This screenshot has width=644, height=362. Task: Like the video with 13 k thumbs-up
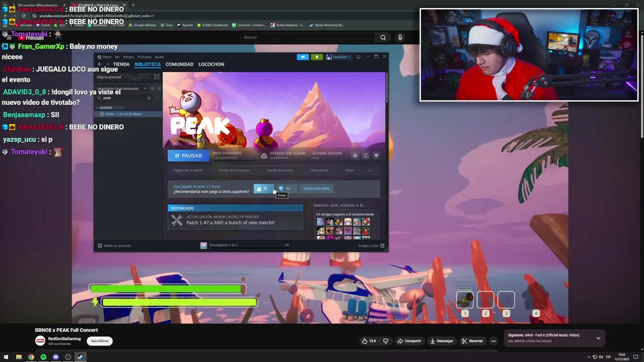pos(369,341)
